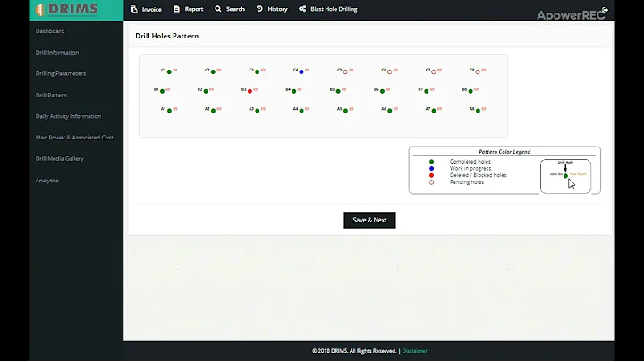
Task: Click the red Deleted / Blocked legend dot
Action: pos(431,175)
